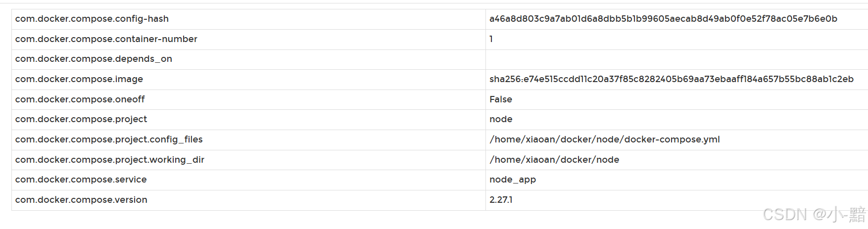Select the version value 2.27.1
The width and height of the screenshot is (868, 229).
(x=501, y=200)
